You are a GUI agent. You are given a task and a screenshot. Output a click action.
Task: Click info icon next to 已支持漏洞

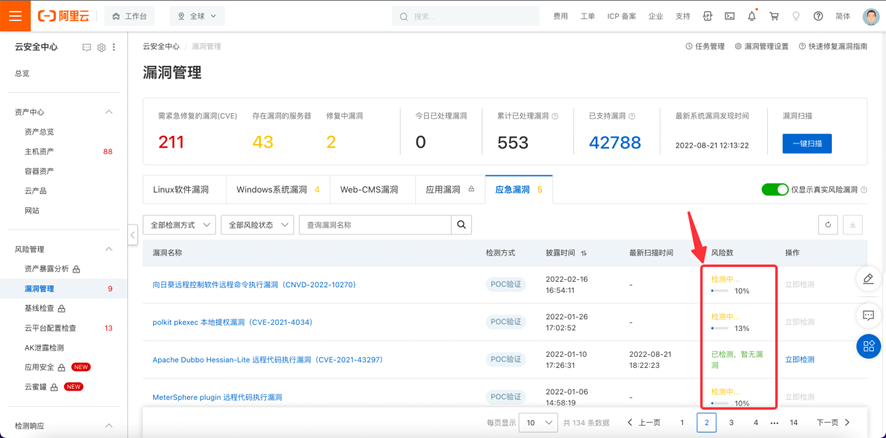(x=632, y=116)
